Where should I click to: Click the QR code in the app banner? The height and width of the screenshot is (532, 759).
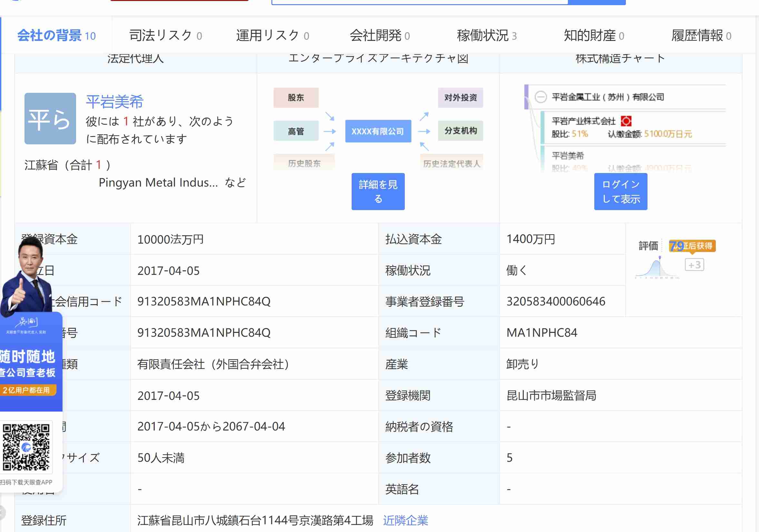(26, 447)
